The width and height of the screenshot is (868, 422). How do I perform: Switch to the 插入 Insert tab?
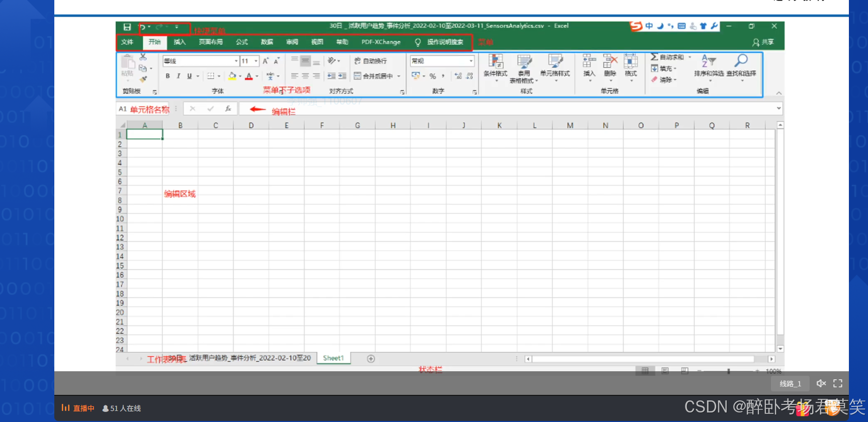click(180, 42)
